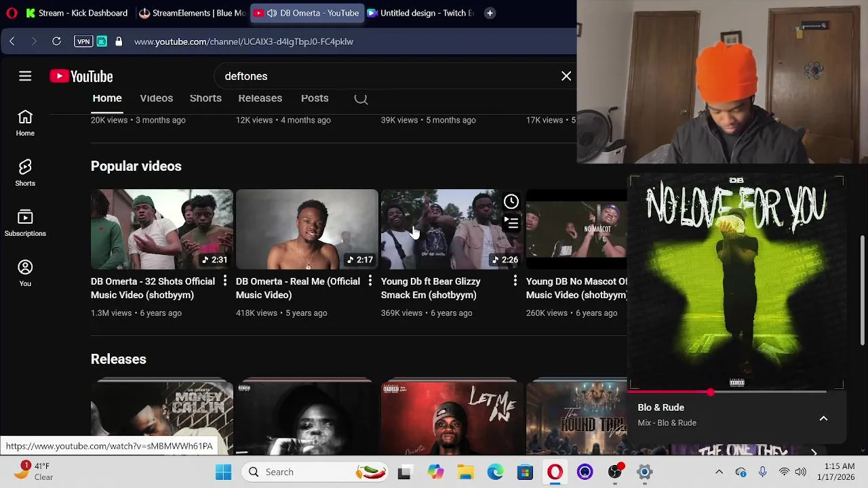The image size is (868, 488).
Task: Switch to Stream - Kick Dashboard tab
Action: [77, 13]
